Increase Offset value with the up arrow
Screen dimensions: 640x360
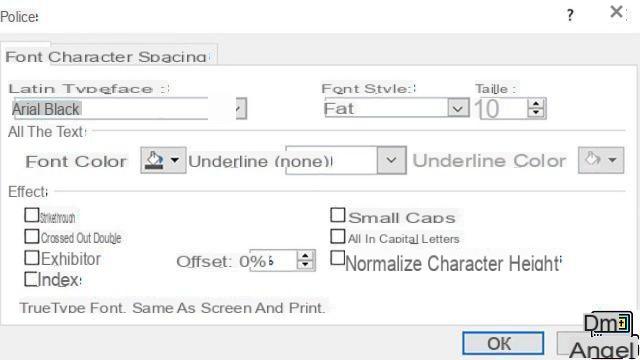(x=305, y=256)
